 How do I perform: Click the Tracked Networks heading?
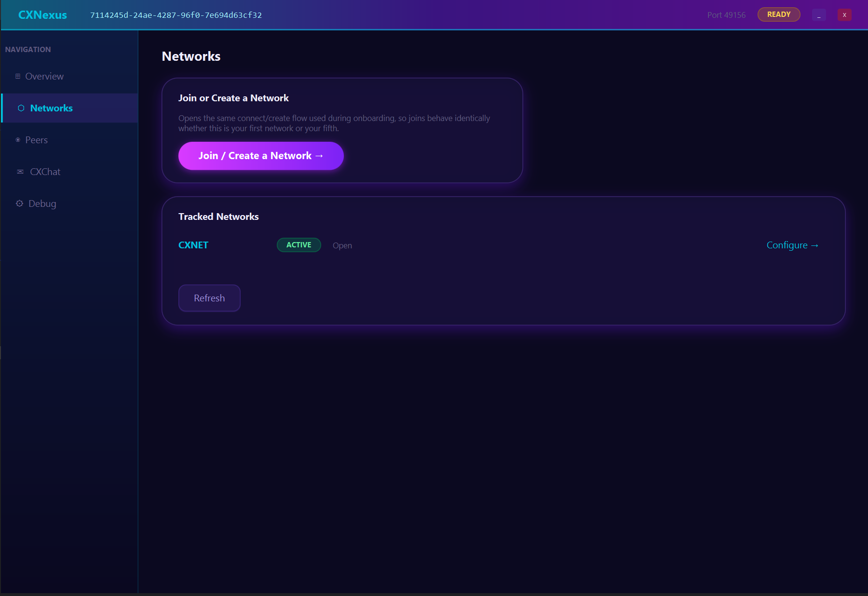(x=218, y=217)
